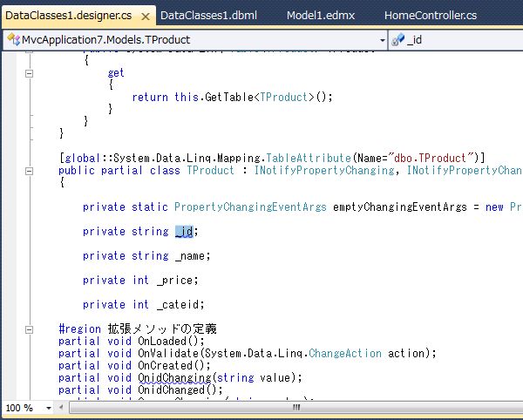The width and height of the screenshot is (523, 420).
Task: Click the class icon in the type dropdown
Action: (10, 40)
